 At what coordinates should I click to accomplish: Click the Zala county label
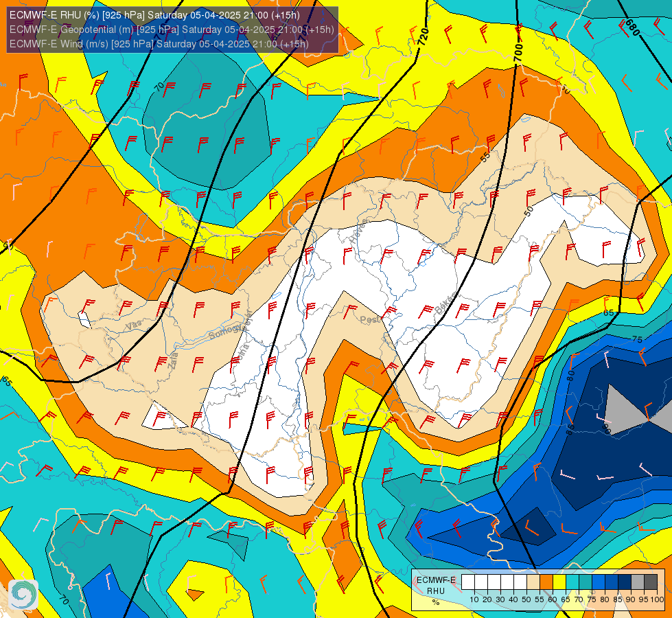[174, 362]
